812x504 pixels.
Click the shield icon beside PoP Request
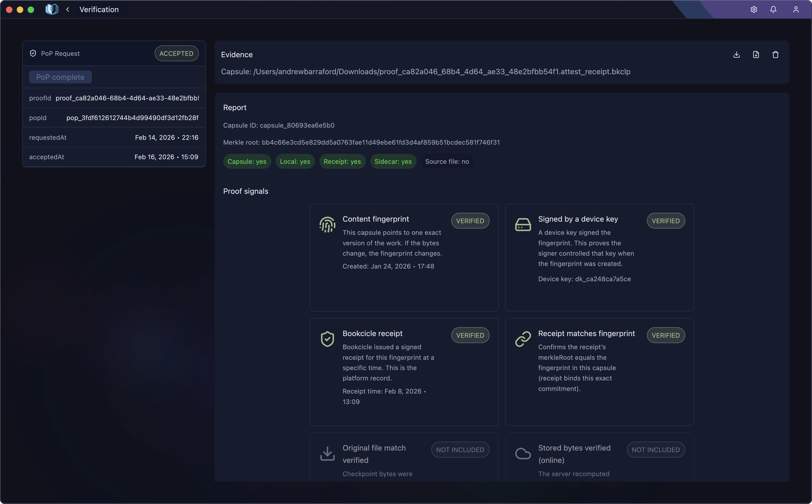(x=33, y=53)
